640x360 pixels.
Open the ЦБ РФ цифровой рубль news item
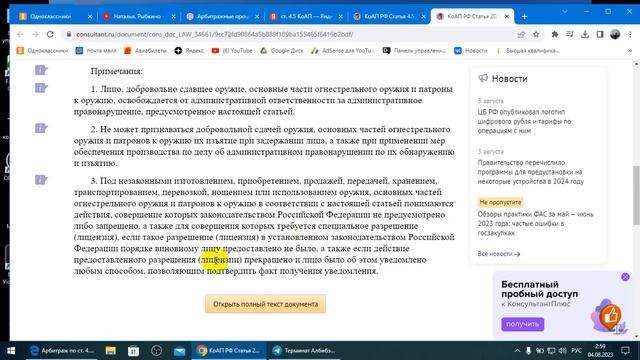[524, 121]
